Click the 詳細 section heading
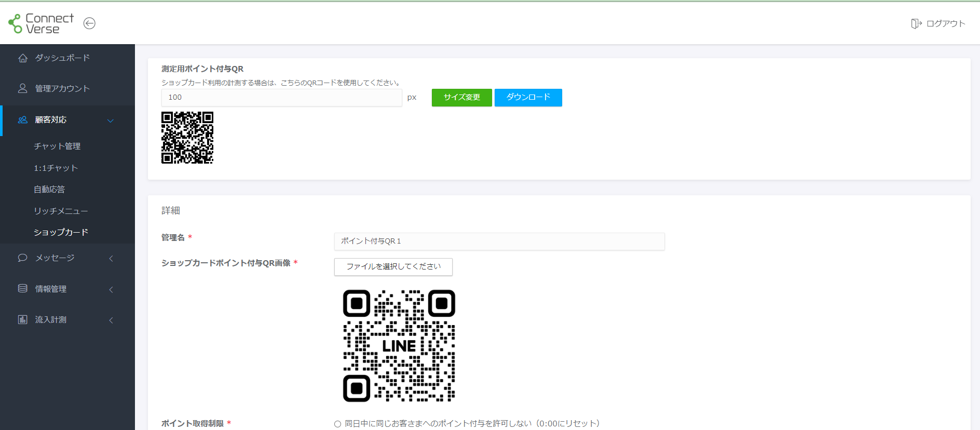The width and height of the screenshot is (980, 430). tap(171, 210)
